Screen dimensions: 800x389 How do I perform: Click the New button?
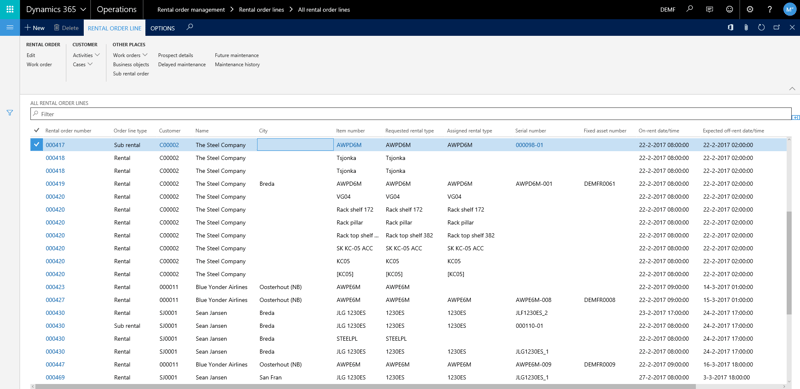35,28
